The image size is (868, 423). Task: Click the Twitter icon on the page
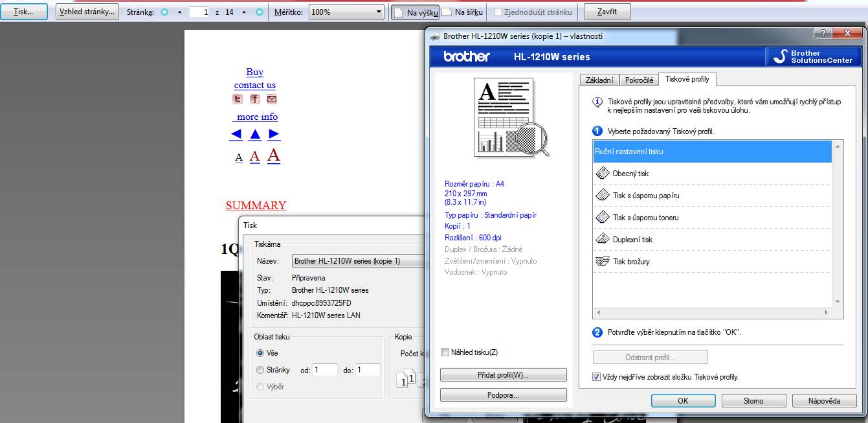[238, 99]
